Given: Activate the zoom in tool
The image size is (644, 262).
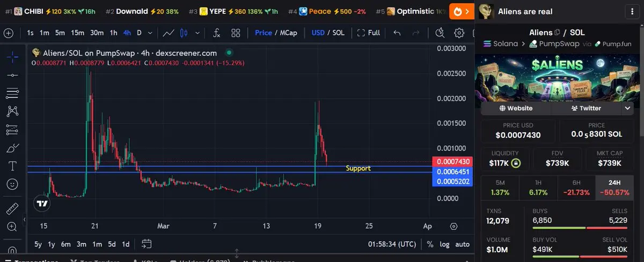Looking at the screenshot, I should (12, 227).
